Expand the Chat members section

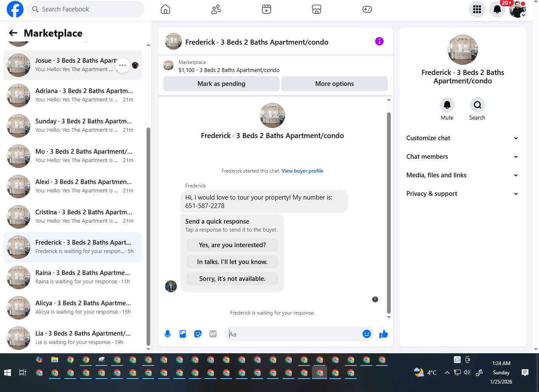click(462, 157)
